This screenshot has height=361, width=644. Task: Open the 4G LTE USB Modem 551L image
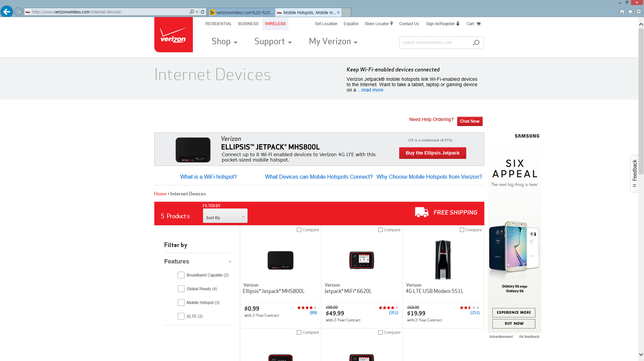443,260
